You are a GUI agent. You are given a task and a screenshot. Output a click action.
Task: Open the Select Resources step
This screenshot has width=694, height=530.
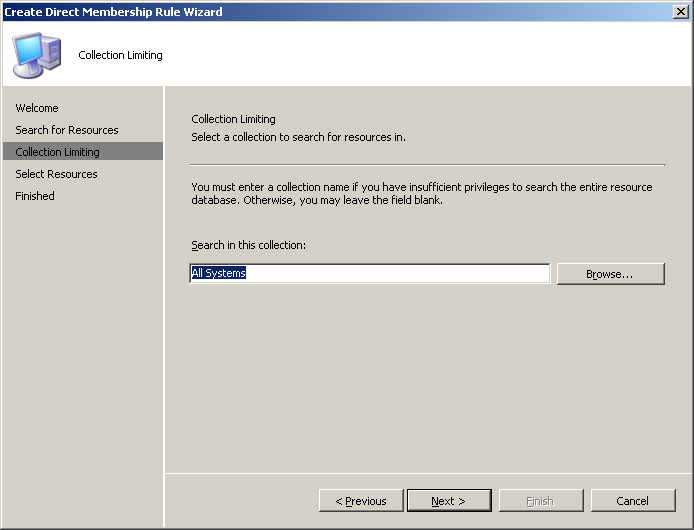click(x=56, y=174)
